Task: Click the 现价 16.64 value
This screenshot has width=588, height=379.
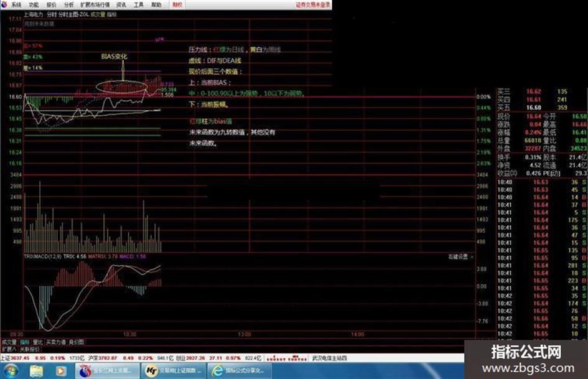Action: point(534,116)
